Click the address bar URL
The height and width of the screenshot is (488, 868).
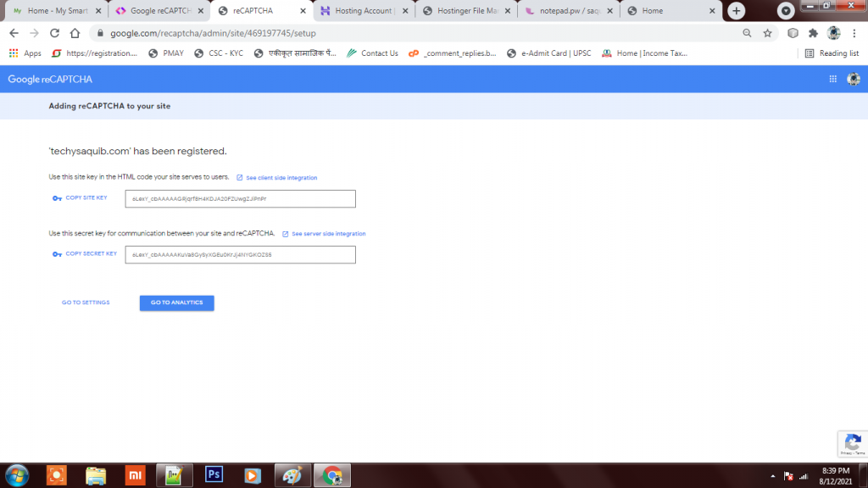pyautogui.click(x=213, y=33)
